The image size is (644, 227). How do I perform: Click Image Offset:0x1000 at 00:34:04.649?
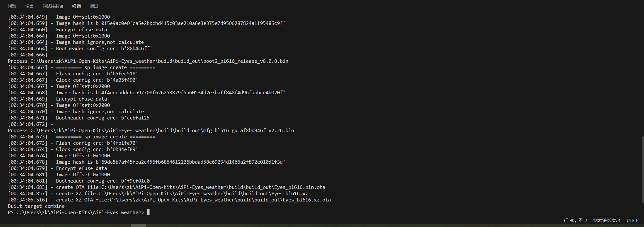coord(83,17)
